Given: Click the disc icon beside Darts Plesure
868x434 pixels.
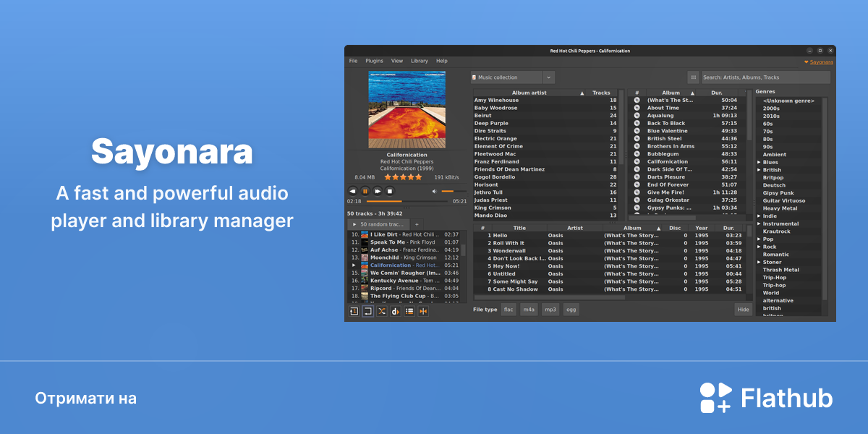Looking at the screenshot, I should [637, 177].
